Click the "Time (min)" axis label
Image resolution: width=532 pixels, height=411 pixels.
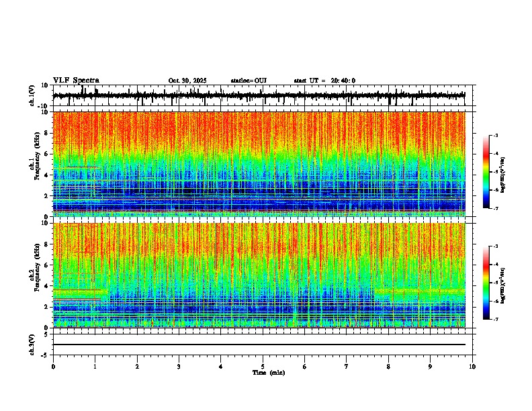tap(269, 373)
